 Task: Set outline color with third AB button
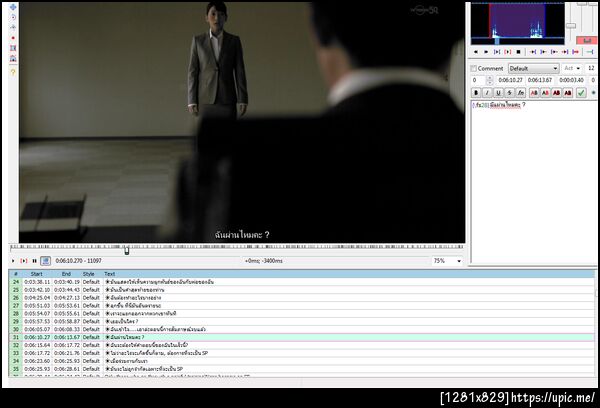tap(556, 93)
